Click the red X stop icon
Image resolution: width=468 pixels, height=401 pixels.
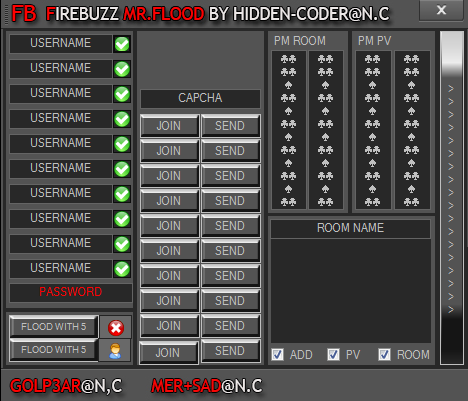(x=116, y=328)
